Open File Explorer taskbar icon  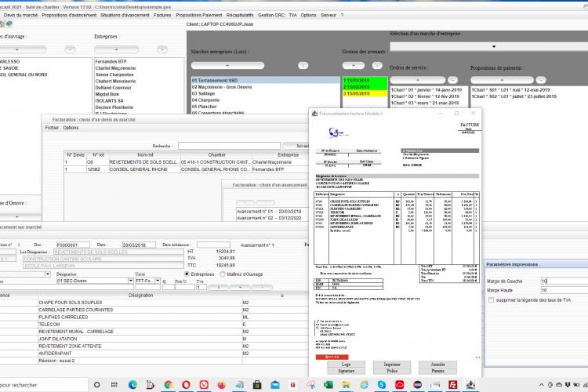tap(346, 384)
